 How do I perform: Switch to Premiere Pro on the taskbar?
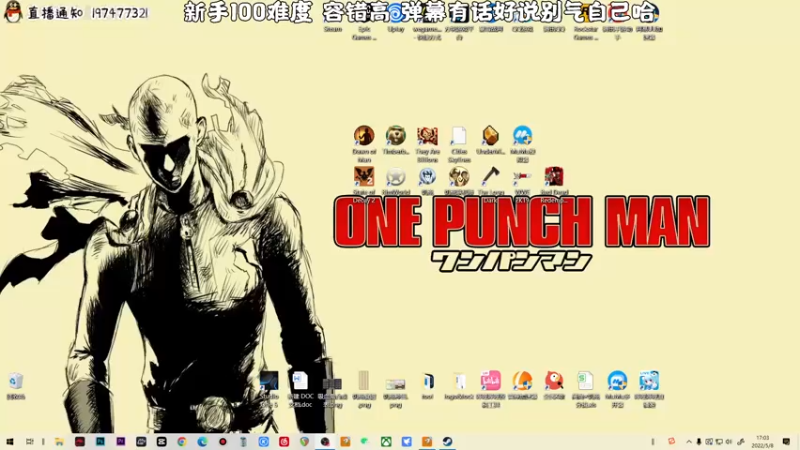(x=120, y=442)
